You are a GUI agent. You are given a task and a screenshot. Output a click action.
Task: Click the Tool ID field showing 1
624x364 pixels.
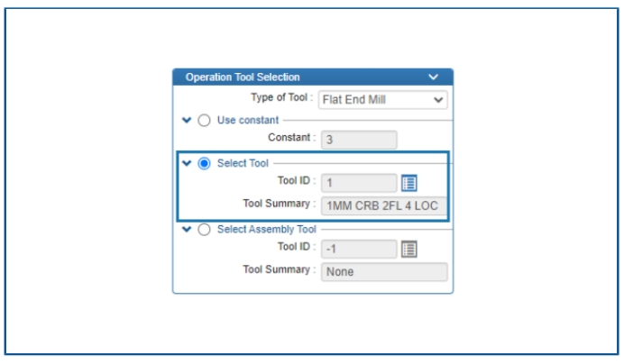click(359, 183)
